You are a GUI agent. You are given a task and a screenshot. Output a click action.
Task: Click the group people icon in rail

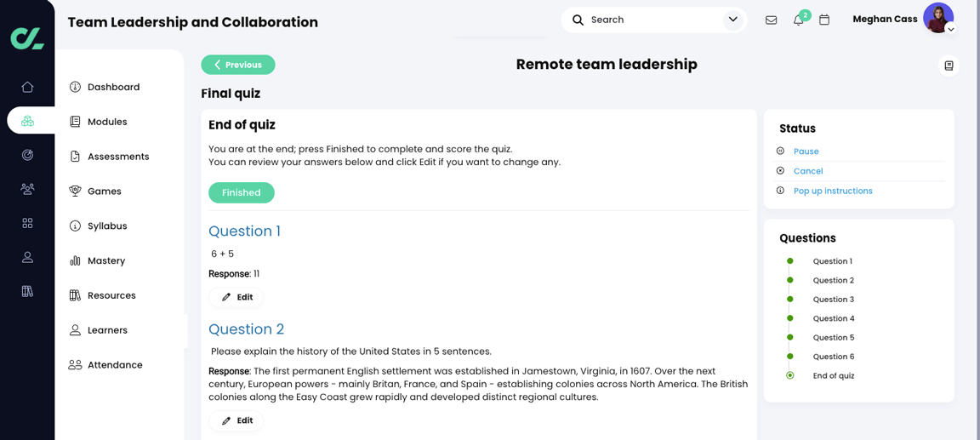click(27, 189)
